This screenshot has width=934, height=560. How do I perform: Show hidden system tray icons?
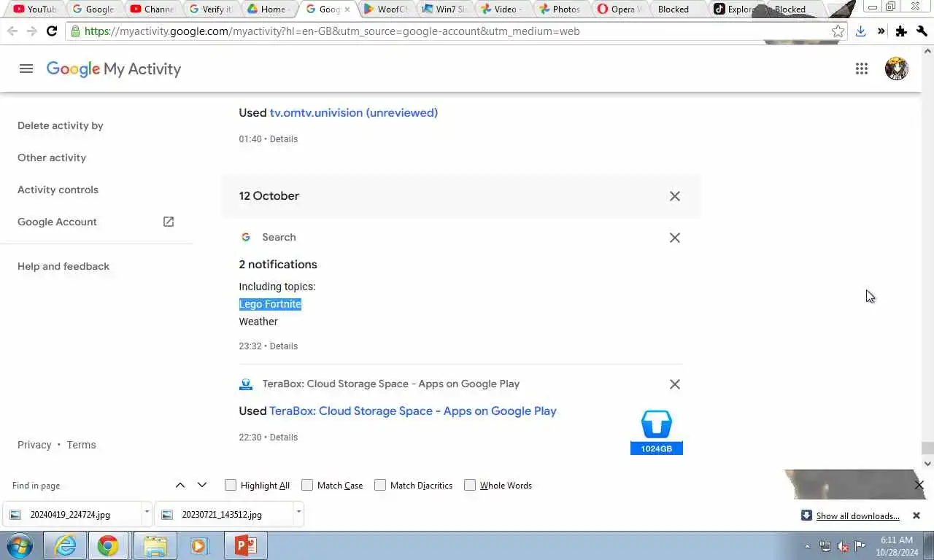[x=807, y=546]
